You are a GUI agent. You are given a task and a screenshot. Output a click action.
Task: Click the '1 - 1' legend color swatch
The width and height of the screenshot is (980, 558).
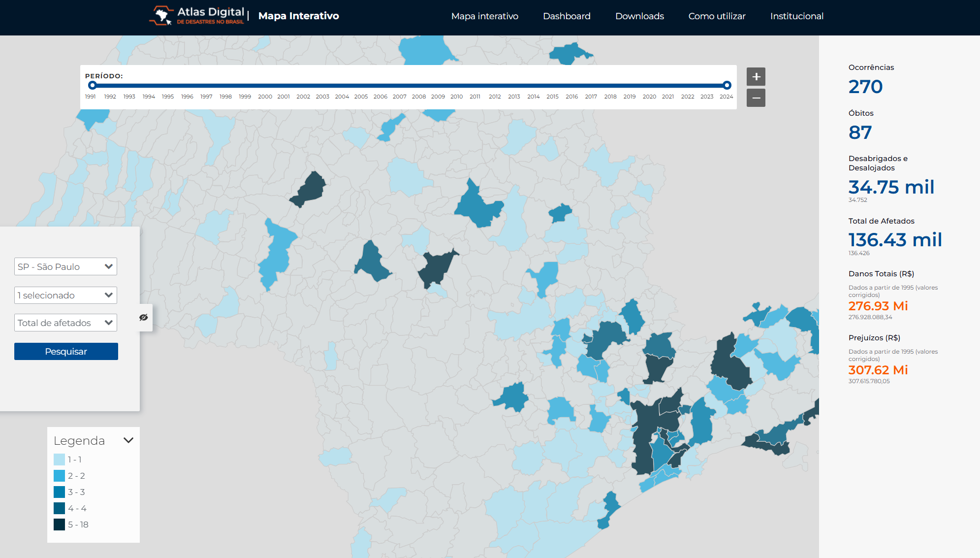59,460
